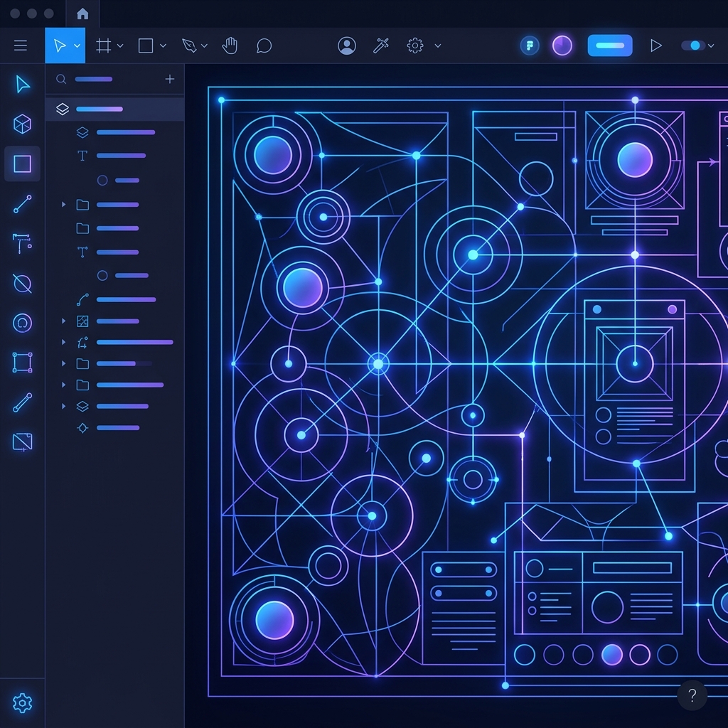The height and width of the screenshot is (728, 728).
Task: Open the shape tools dropdown chevron
Action: point(163,45)
